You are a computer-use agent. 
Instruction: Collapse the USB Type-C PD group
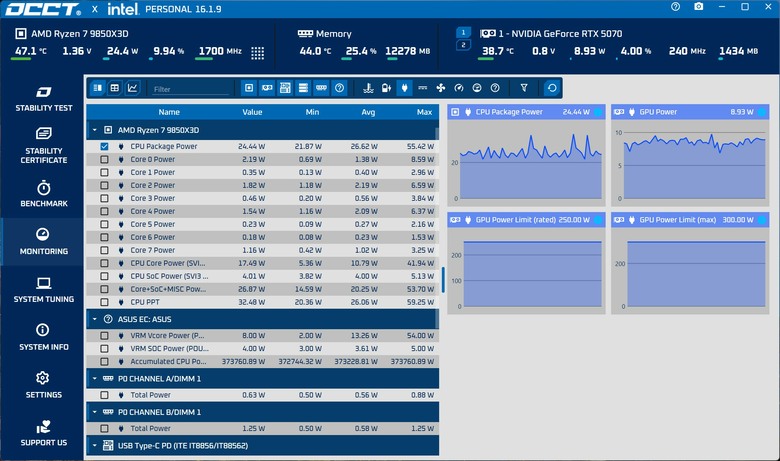(95, 446)
